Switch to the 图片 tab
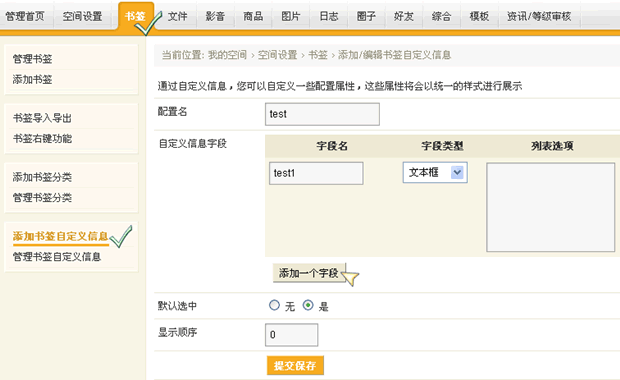Viewport: 620px width, 380px height. (x=291, y=16)
